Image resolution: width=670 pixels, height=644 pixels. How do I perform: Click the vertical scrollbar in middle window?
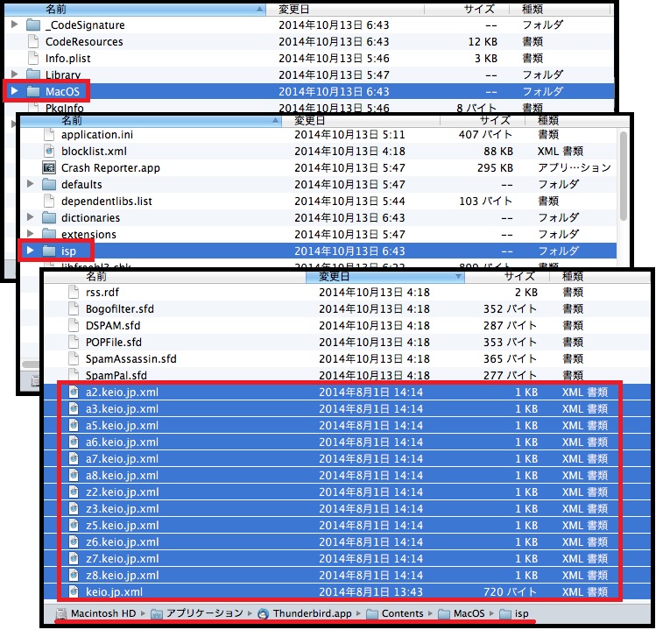tap(623, 175)
